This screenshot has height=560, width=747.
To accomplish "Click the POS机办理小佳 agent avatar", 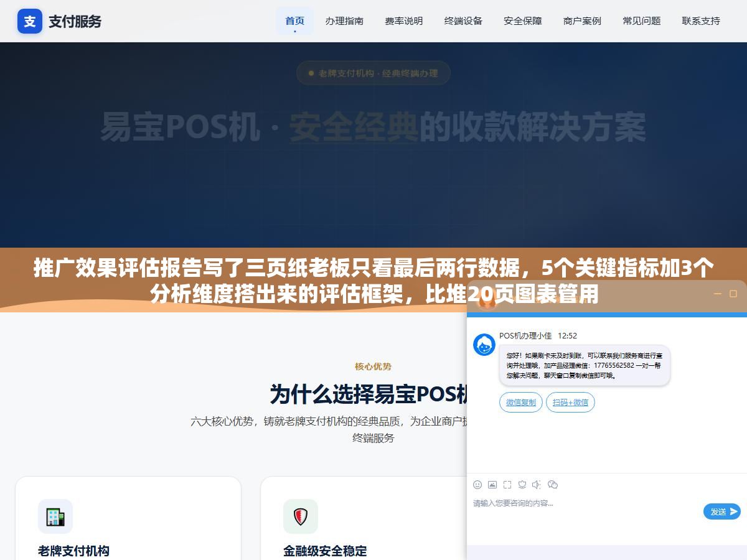I will [484, 345].
